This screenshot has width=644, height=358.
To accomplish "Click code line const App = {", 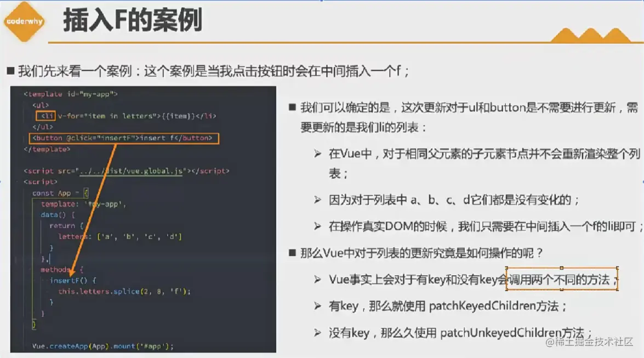I will click(60, 193).
